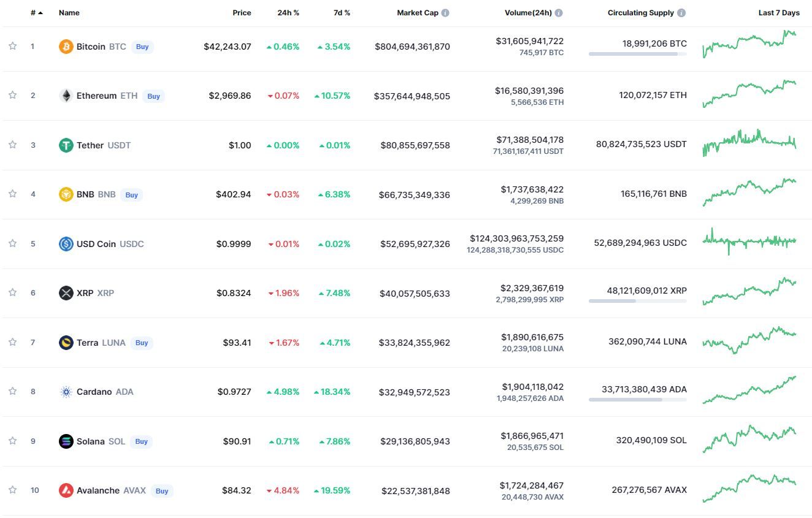
Task: Click the Buy button next to Terra
Action: coord(142,343)
